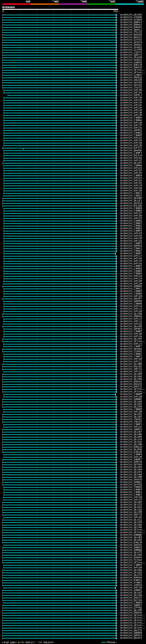Open the UniRef100_B4IIG4 entry

(131, 600)
